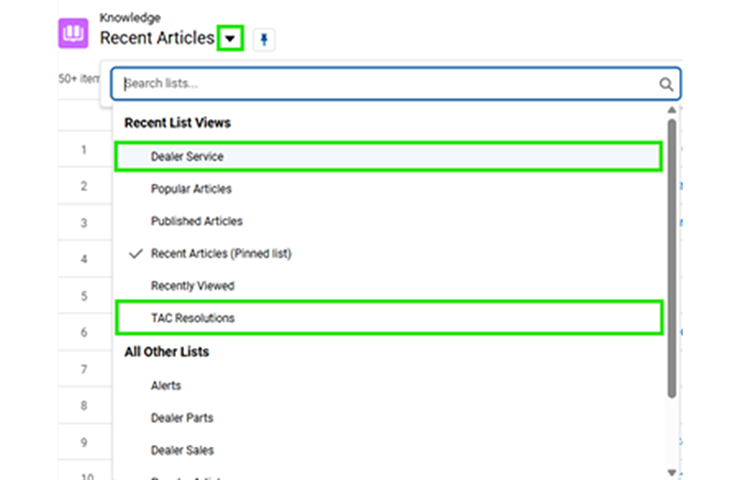Select the TAC Resolutions list view
The height and width of the screenshot is (480, 740).
coord(193,318)
